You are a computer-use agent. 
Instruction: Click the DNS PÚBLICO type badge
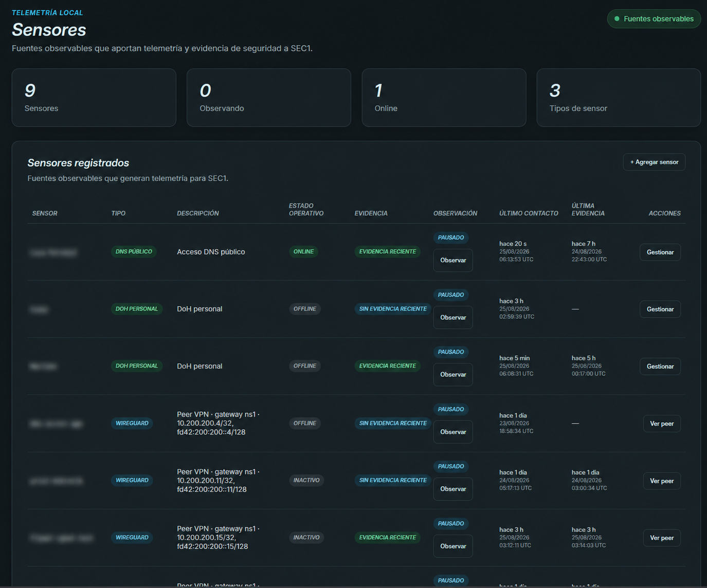(134, 252)
